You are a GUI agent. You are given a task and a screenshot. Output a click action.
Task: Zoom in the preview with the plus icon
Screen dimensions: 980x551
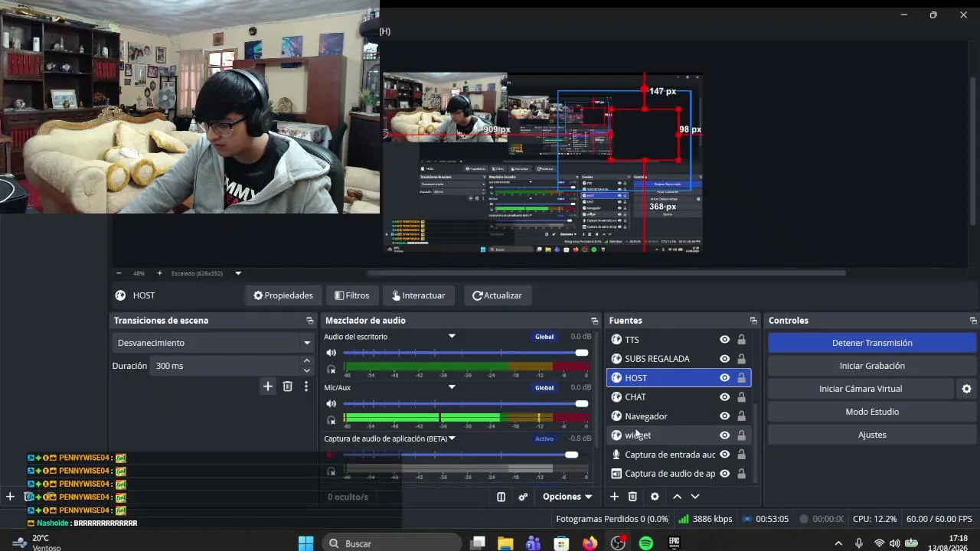pyautogui.click(x=159, y=273)
